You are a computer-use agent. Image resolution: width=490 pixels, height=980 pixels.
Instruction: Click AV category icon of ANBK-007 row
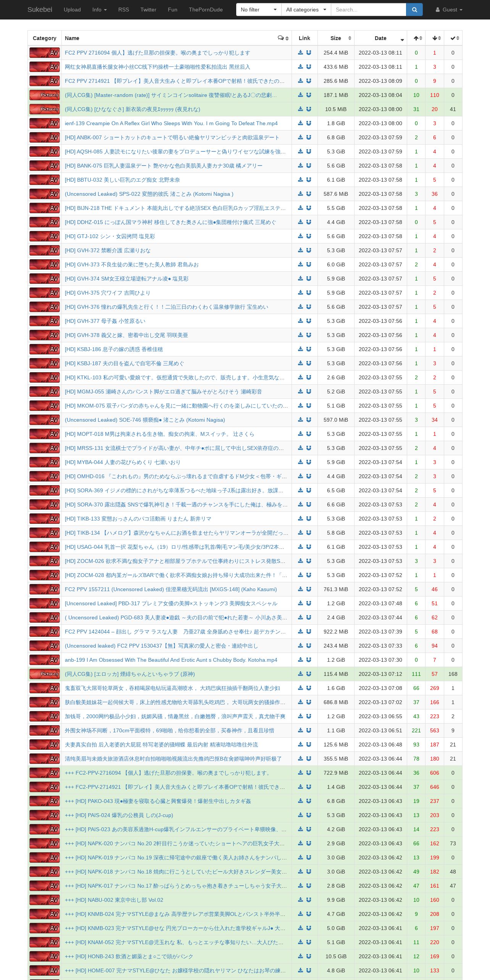coord(45,137)
